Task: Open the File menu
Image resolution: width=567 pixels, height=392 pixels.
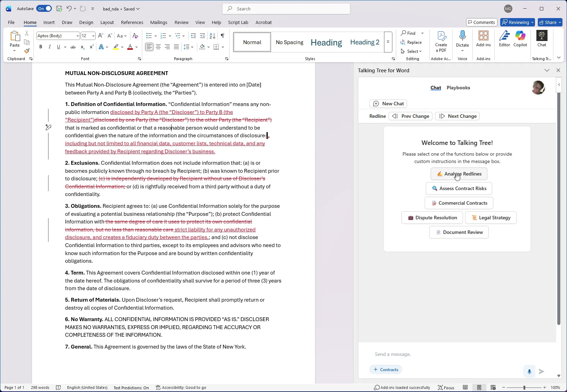Action: pyautogui.click(x=11, y=22)
